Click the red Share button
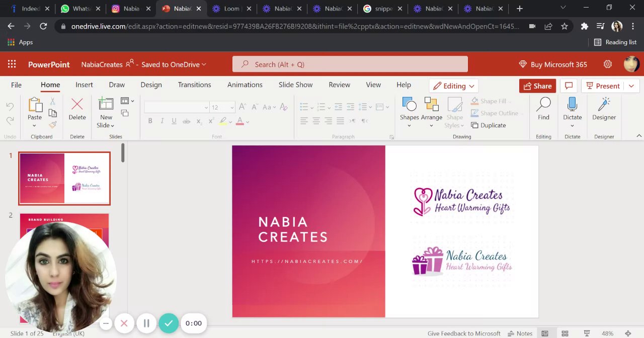644x338 pixels. point(537,86)
